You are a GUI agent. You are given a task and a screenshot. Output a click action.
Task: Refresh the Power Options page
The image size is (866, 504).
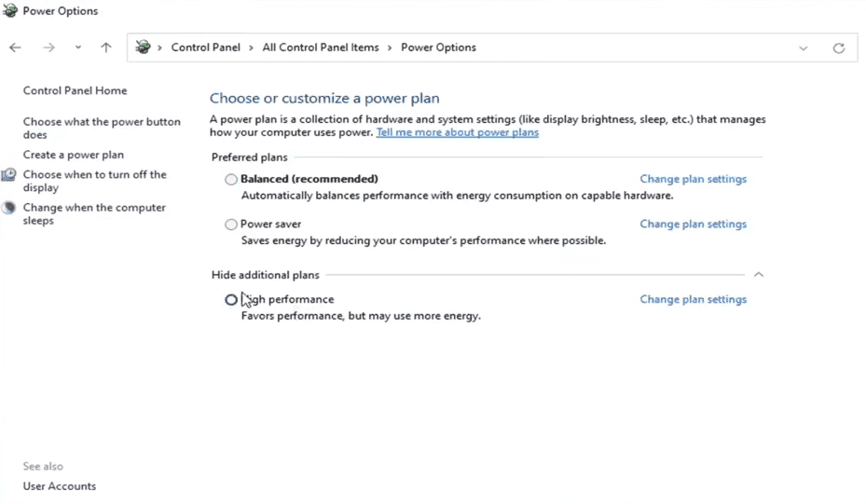(x=838, y=48)
